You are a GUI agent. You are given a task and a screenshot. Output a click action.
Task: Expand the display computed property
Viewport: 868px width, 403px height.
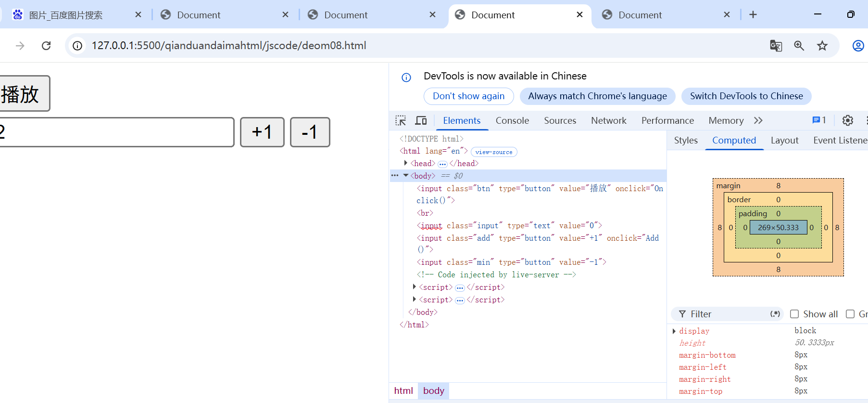pyautogui.click(x=674, y=331)
